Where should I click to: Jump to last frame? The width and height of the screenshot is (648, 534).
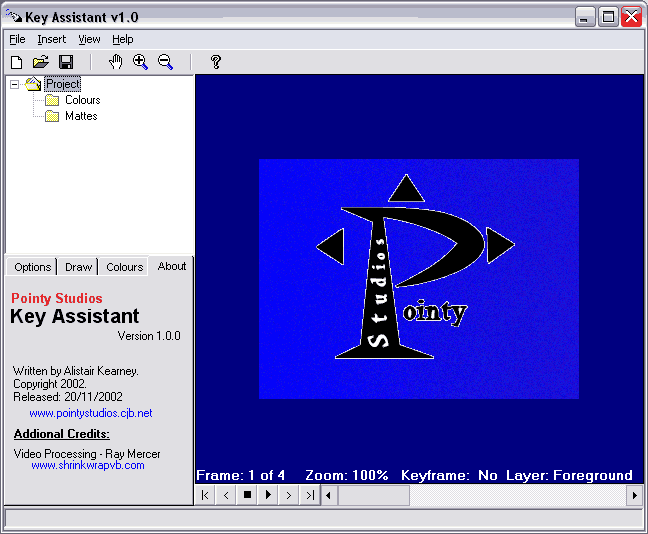click(310, 495)
